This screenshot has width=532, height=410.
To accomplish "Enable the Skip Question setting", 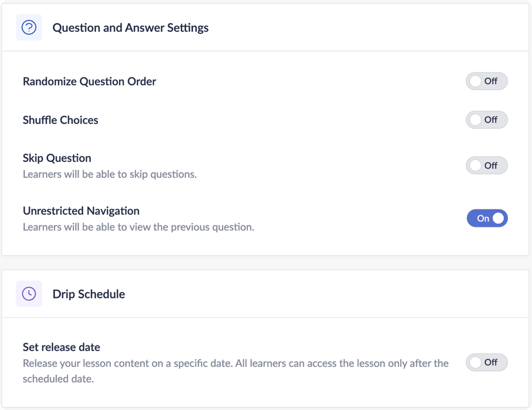I will pos(487,165).
